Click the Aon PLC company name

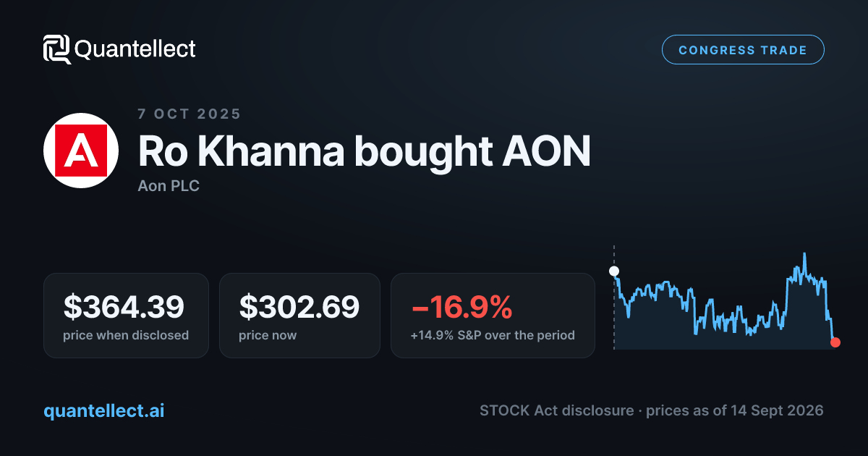[x=169, y=185]
